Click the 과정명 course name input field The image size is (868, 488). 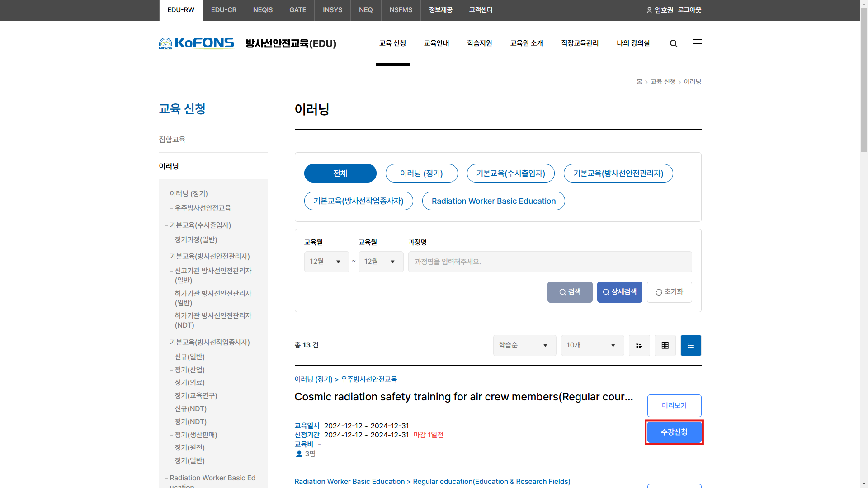pos(550,262)
